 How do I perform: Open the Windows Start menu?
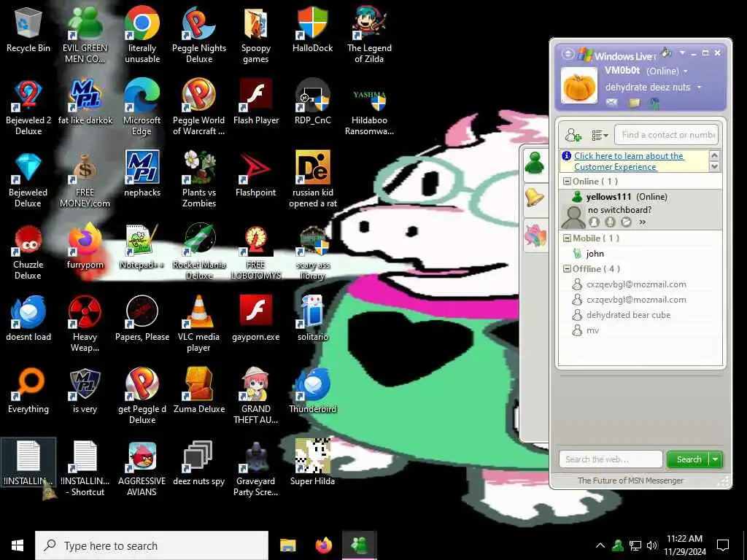tap(18, 545)
